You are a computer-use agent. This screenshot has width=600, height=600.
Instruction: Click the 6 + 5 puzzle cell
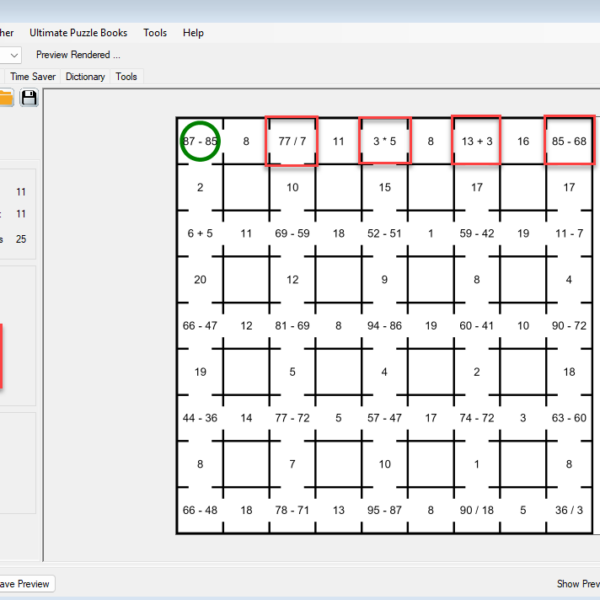point(200,233)
